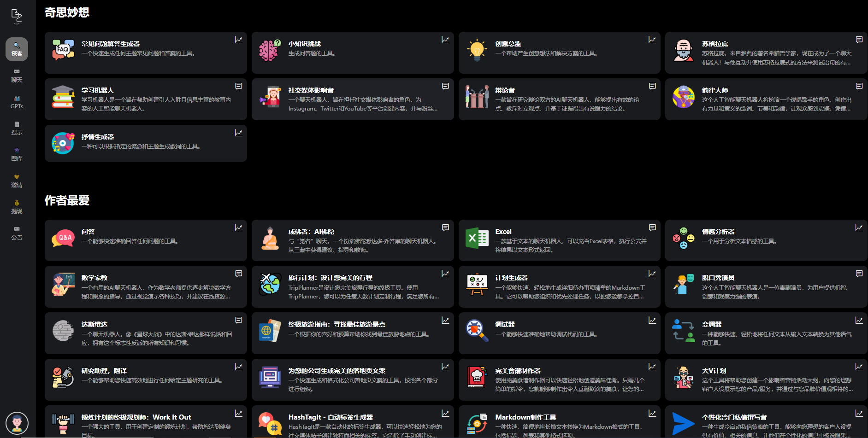Viewport: 868px width, 438px height.
Task: Click the chat icon on 数学家教 card
Action: 238,274
